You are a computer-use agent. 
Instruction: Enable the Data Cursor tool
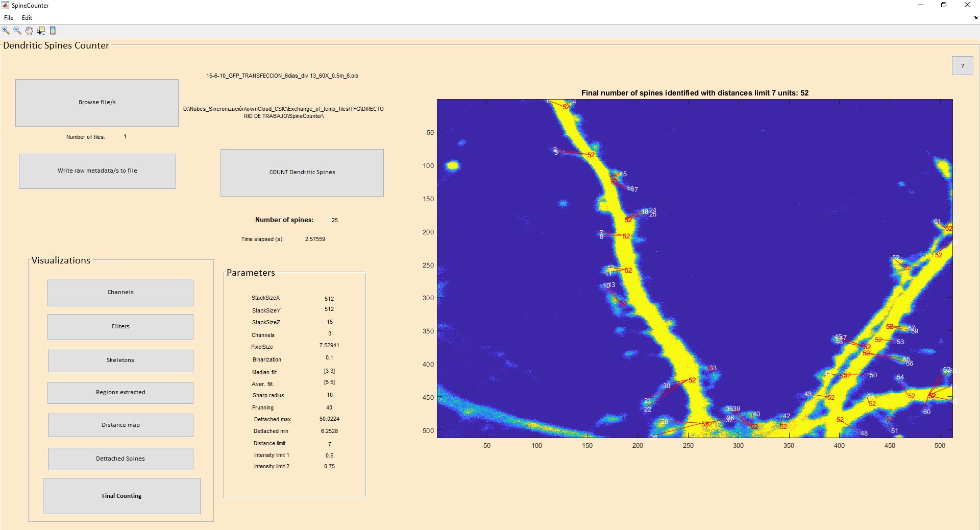pyautogui.click(x=41, y=31)
